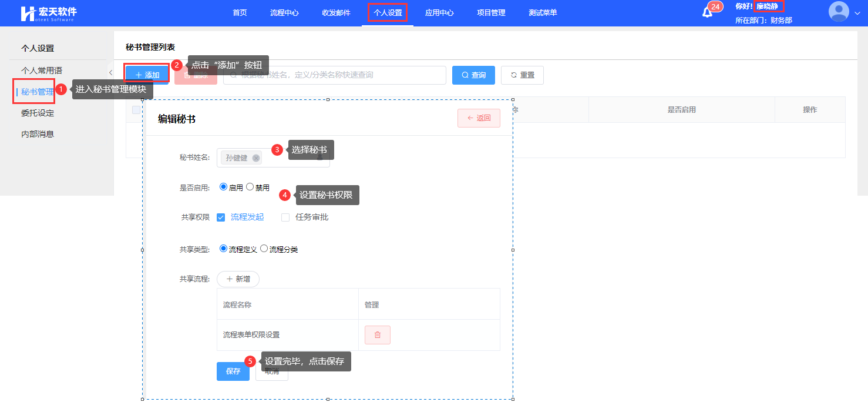Remove 孙健健 tag using its x icon
Viewport: 868px width, 402px height.
tap(256, 158)
